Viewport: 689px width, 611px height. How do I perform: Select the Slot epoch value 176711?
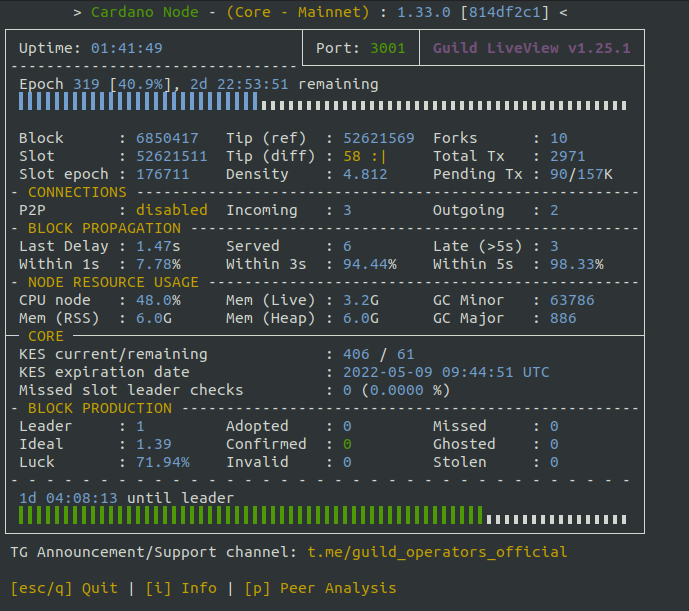pos(163,174)
